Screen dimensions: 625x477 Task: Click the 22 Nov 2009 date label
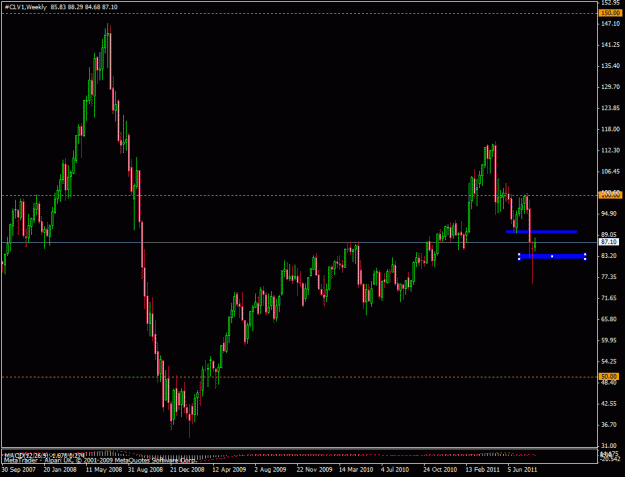click(314, 469)
